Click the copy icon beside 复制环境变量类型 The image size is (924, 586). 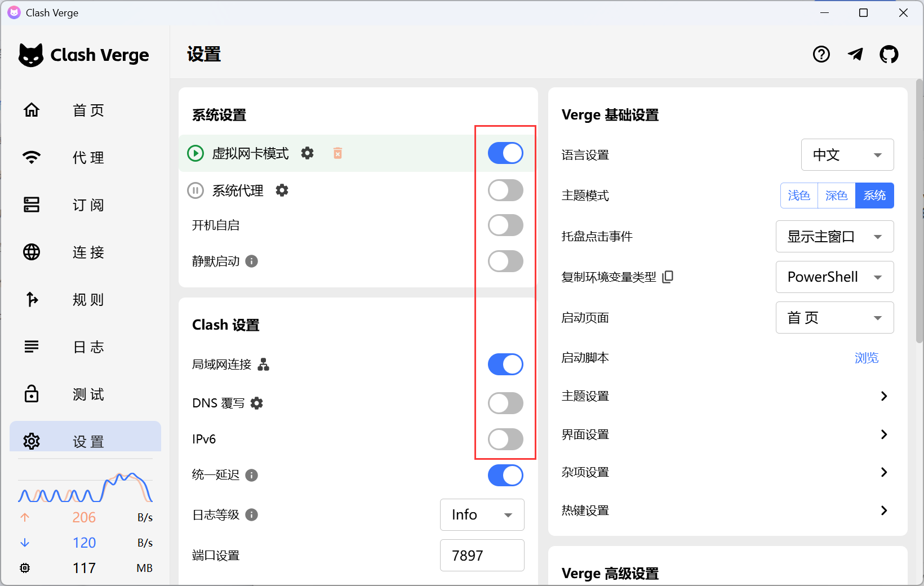coord(668,277)
